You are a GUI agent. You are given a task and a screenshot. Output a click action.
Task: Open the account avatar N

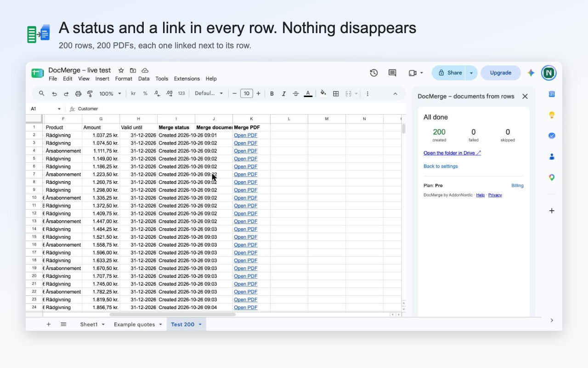pos(549,73)
